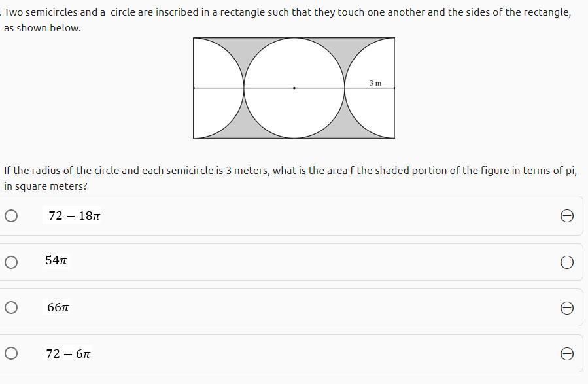Eliminate the 72 − 18π answer choice
This screenshot has height=384, width=588.
(x=567, y=216)
